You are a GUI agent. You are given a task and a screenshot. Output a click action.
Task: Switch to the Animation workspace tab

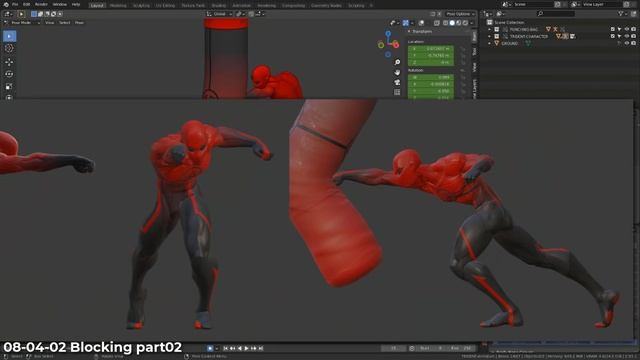(241, 6)
